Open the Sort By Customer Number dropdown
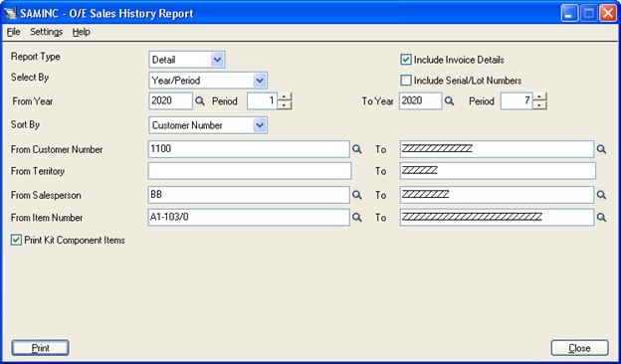The width and height of the screenshot is (621, 364). click(x=260, y=125)
